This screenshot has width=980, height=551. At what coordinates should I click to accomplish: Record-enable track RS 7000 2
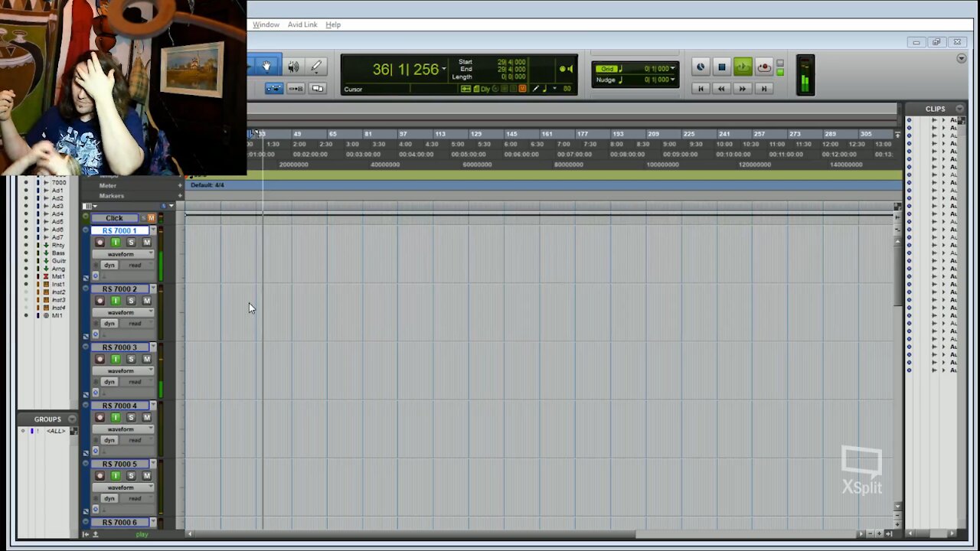100,301
